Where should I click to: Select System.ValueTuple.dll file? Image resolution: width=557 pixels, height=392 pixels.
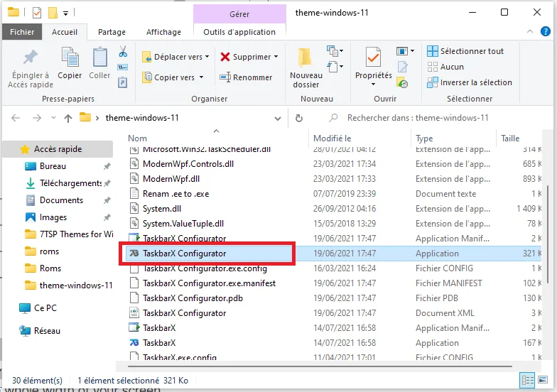(183, 224)
